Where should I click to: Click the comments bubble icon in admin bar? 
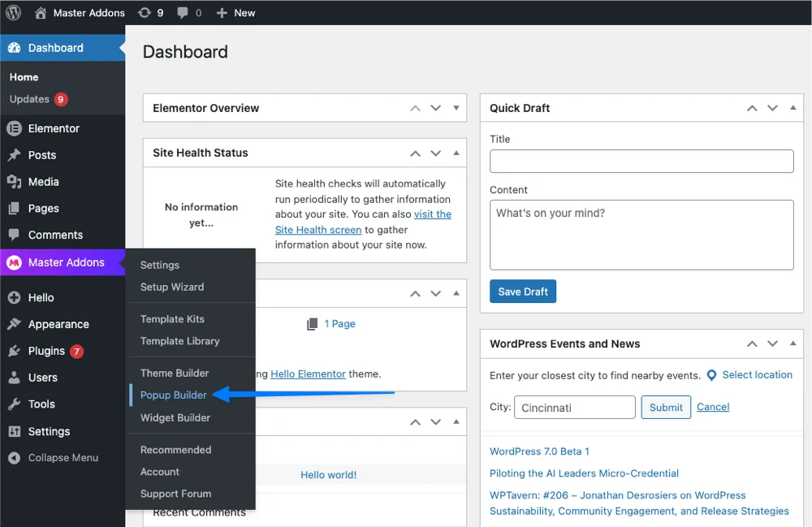click(x=183, y=12)
